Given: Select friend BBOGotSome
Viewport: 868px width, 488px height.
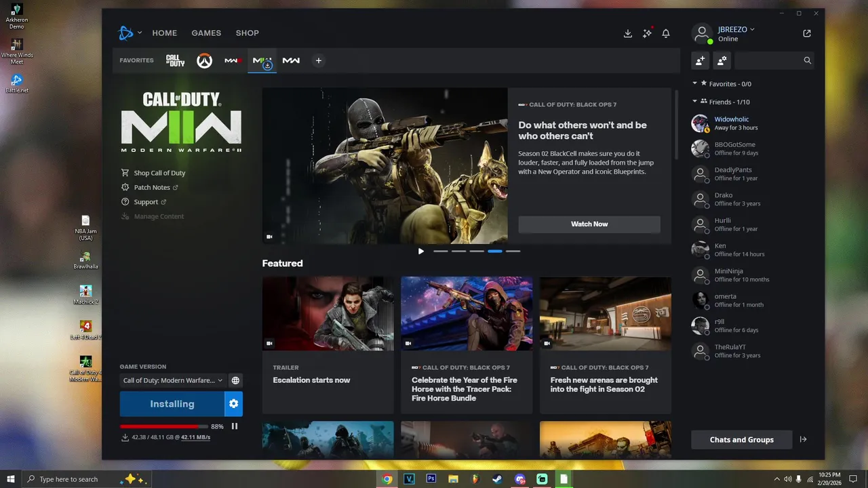Looking at the screenshot, I should 753,148.
